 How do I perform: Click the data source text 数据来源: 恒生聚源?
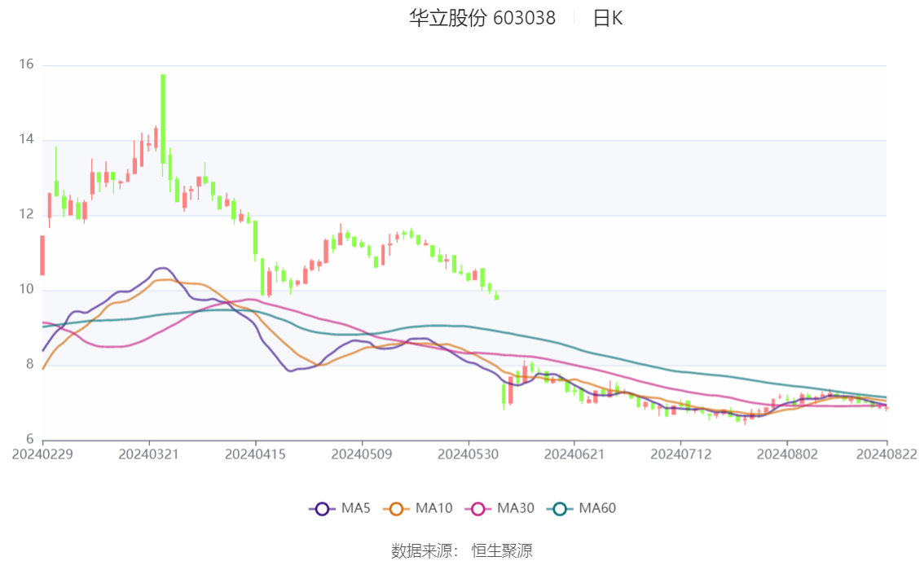coord(462,551)
